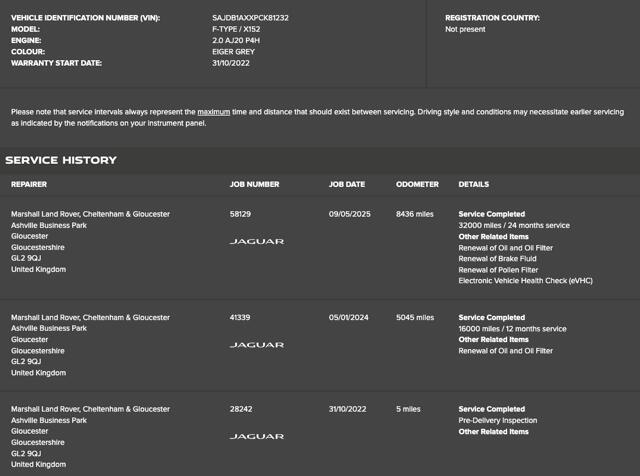
Task: Click job date 09/05/2025
Action: (349, 214)
